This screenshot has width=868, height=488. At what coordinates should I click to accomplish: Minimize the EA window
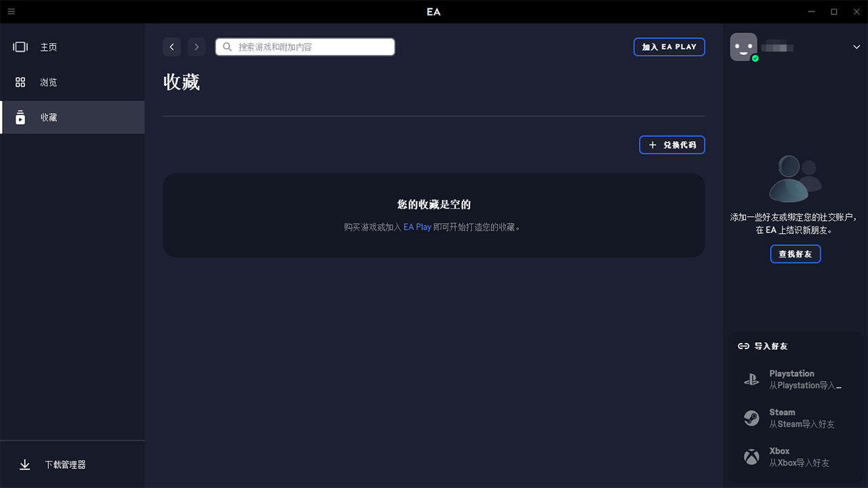point(812,12)
